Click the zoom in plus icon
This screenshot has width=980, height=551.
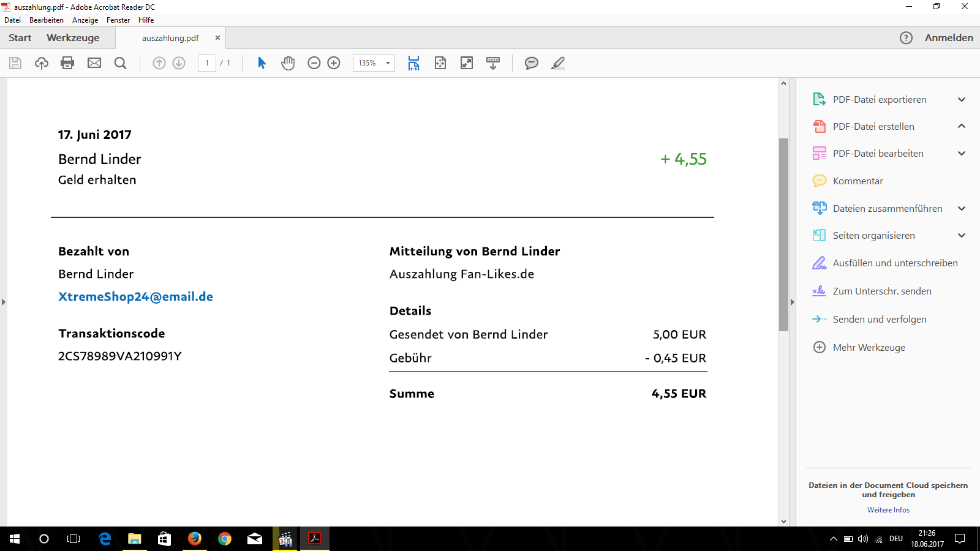[x=334, y=63]
